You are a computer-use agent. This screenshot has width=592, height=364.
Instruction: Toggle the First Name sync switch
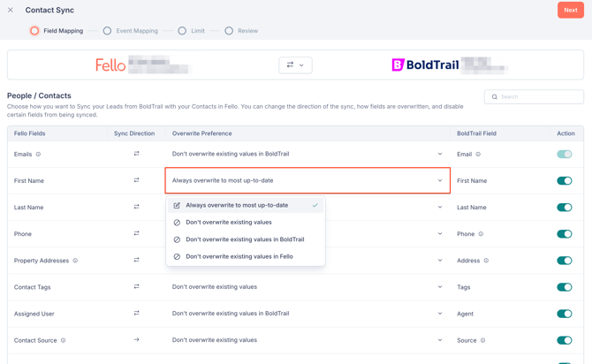565,180
